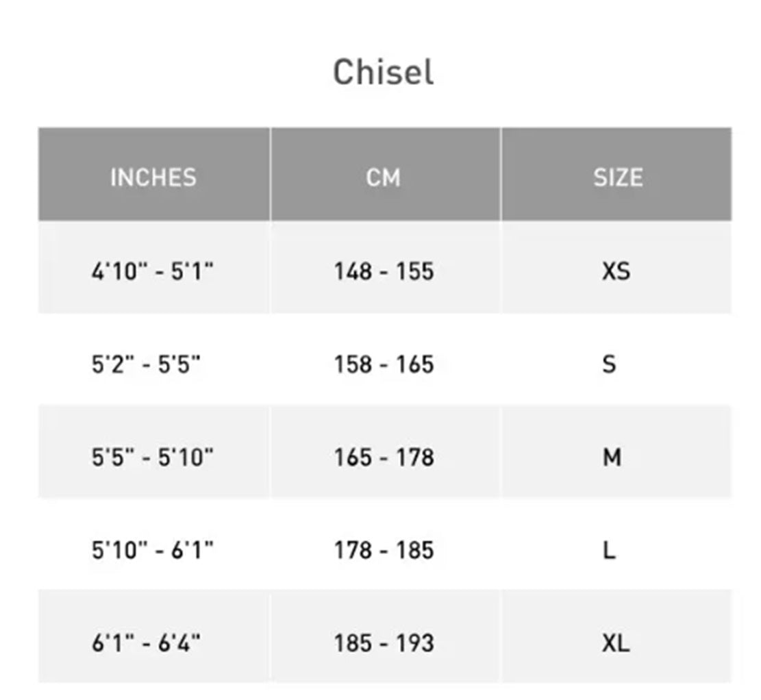Click the 5'5" - 5'10" height cell
The image size is (761, 700).
(x=153, y=457)
